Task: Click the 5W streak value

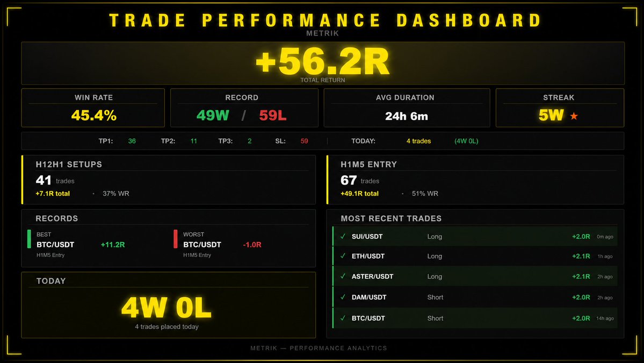Action: click(x=551, y=115)
